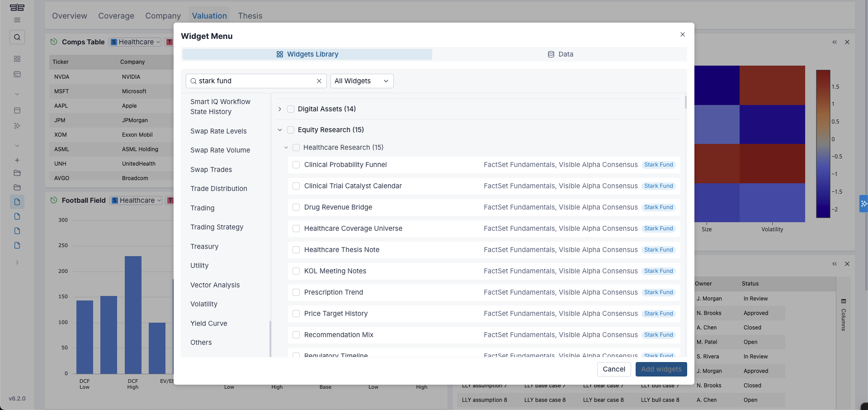Viewport: 868px width, 410px height.
Task: Click the blue assistant sparkle button at right edge
Action: [x=863, y=204]
